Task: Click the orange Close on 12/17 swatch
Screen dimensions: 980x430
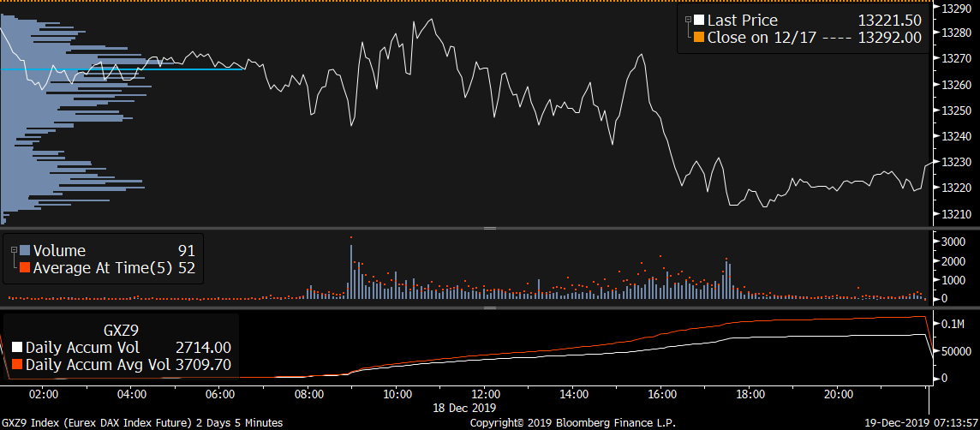Action: click(699, 38)
